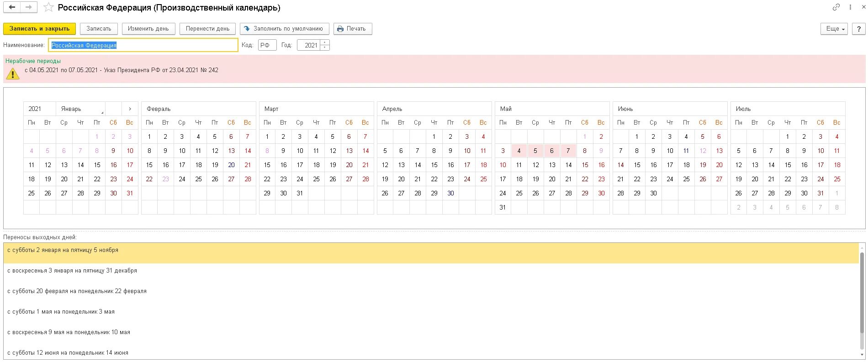This screenshot has height=362, width=868.
Task: Click the year field showing 2021
Action: 309,45
